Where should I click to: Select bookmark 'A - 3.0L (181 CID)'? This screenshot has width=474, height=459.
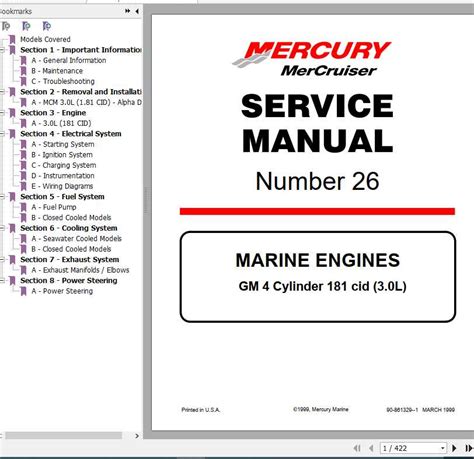pyautogui.click(x=61, y=123)
